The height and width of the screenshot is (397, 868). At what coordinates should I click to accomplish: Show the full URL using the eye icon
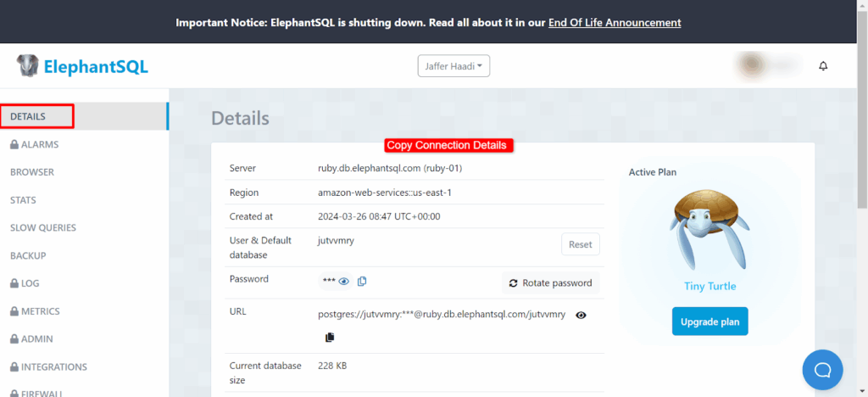point(581,315)
